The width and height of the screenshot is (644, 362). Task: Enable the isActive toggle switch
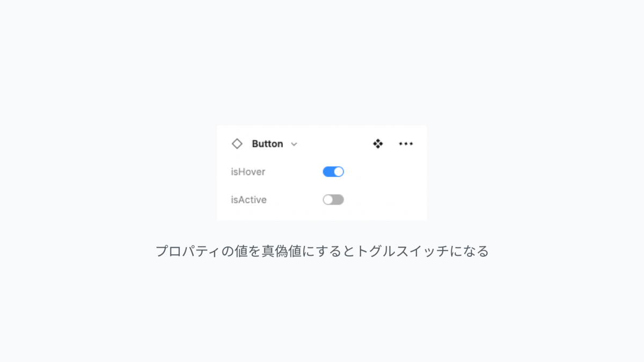[333, 200]
